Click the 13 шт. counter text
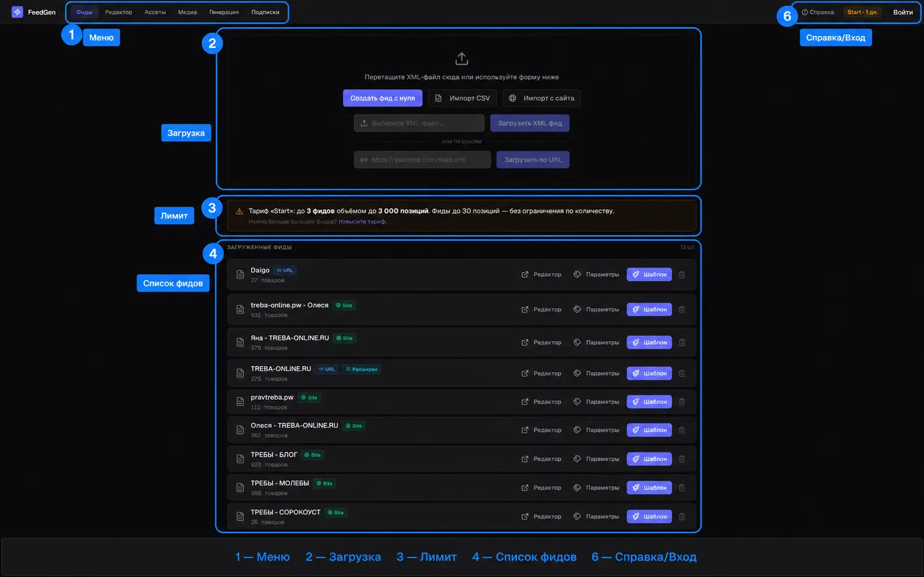Image resolution: width=924 pixels, height=577 pixels. [688, 247]
